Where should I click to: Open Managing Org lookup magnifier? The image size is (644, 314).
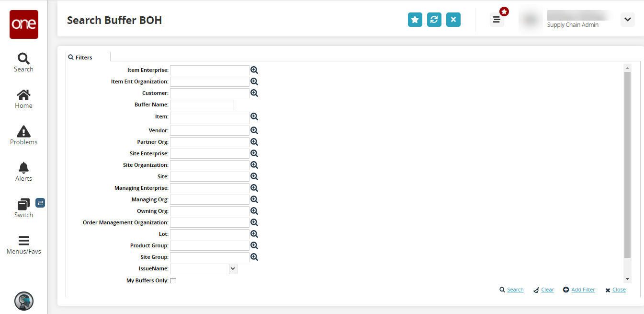pyautogui.click(x=254, y=199)
